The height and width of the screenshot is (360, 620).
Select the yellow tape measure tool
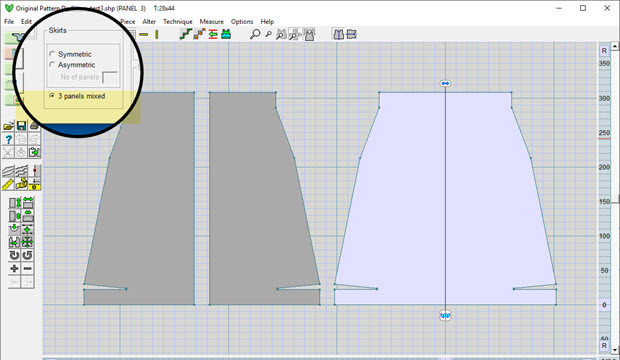(21, 184)
